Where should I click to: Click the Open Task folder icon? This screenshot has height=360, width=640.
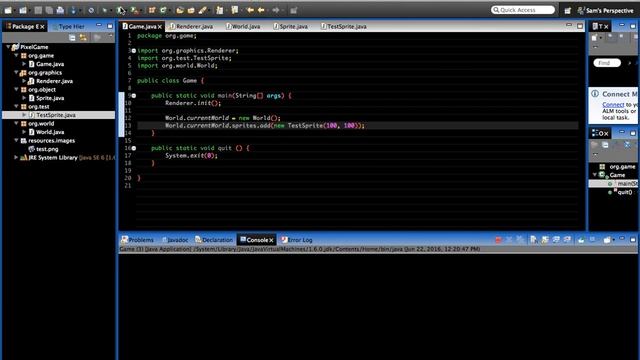click(191, 10)
